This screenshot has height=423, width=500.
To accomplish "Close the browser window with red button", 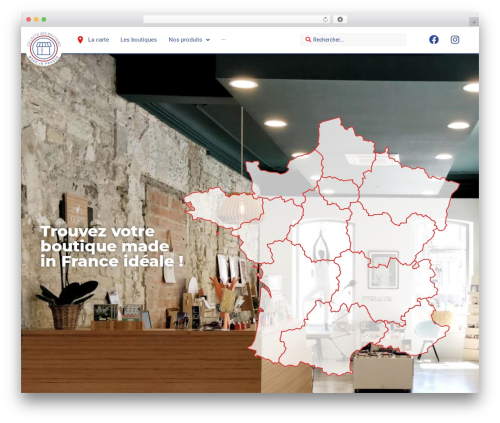I will (x=29, y=19).
